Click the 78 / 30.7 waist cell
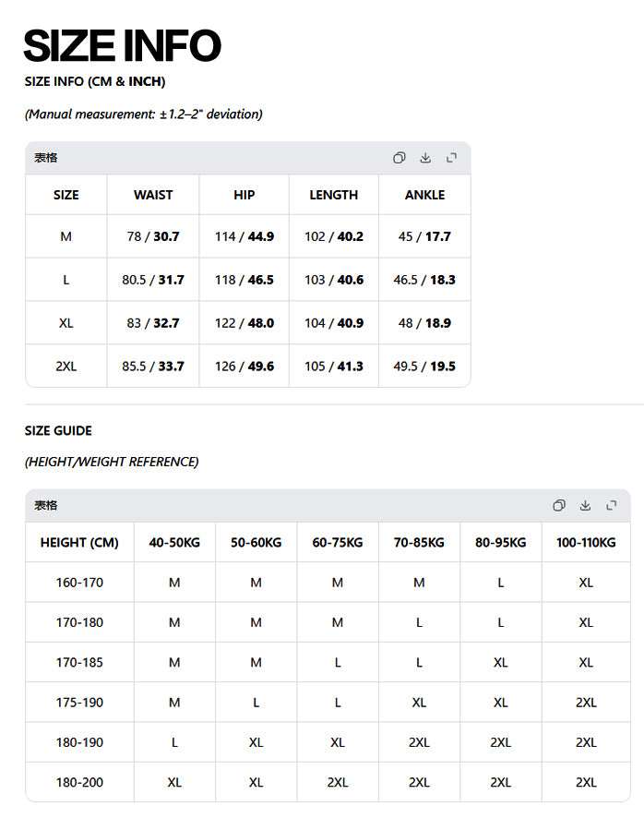644x818 pixels. click(153, 236)
